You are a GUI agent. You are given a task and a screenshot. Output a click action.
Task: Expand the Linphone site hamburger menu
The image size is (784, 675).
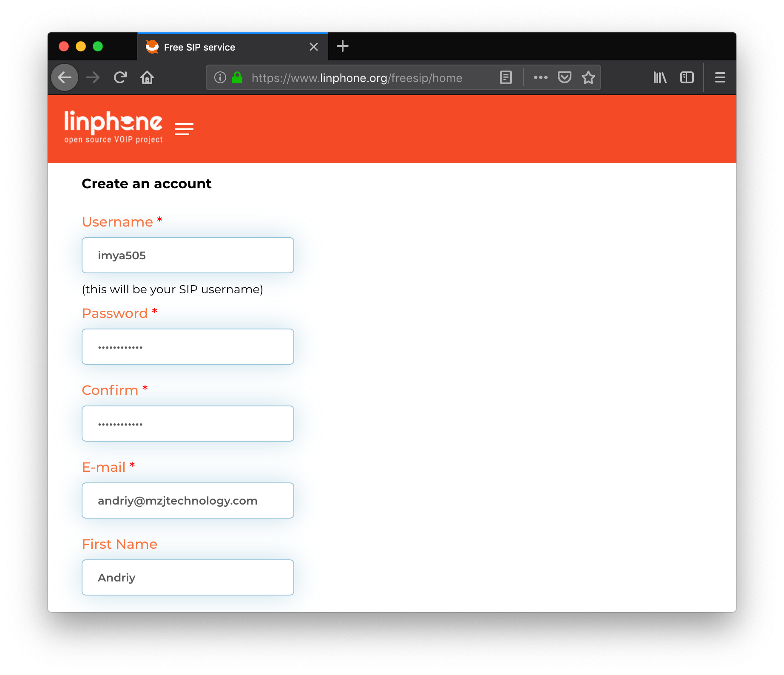coord(184,129)
